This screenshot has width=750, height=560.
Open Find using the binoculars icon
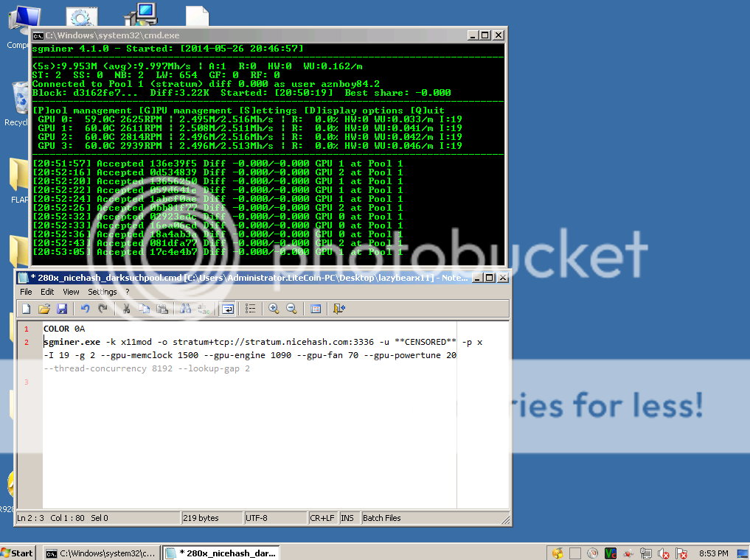[x=186, y=309]
